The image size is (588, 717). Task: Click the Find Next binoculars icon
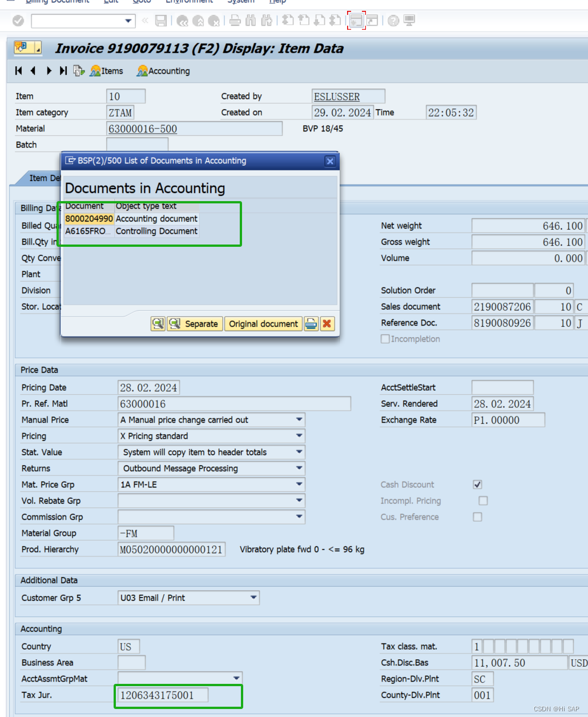coord(266,21)
